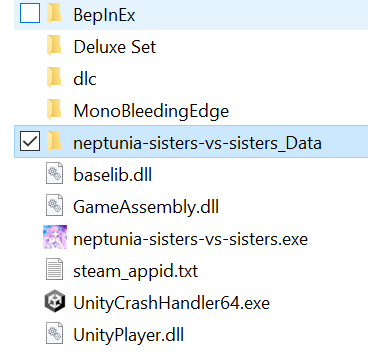Select the dlc folder name
Screen dimensions: 368x361
pyautogui.click(x=85, y=79)
